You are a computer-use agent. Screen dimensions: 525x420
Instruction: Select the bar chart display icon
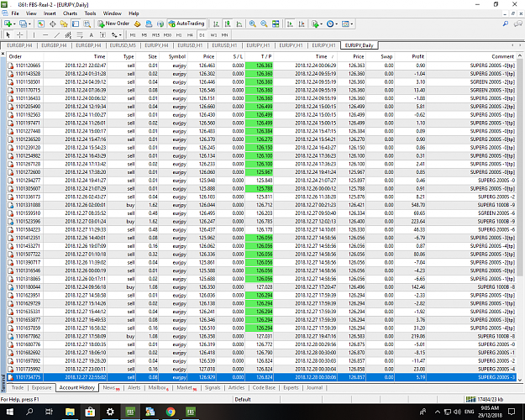coord(216,24)
